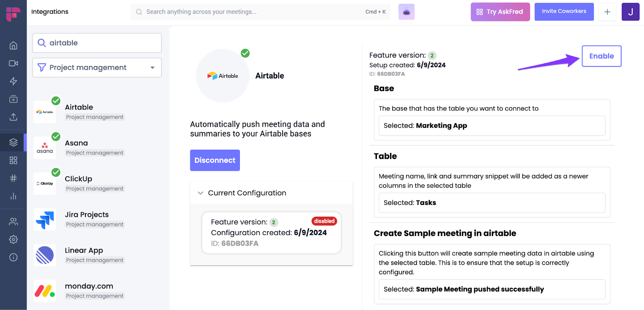Click search magnifier in integrations search box

(41, 43)
